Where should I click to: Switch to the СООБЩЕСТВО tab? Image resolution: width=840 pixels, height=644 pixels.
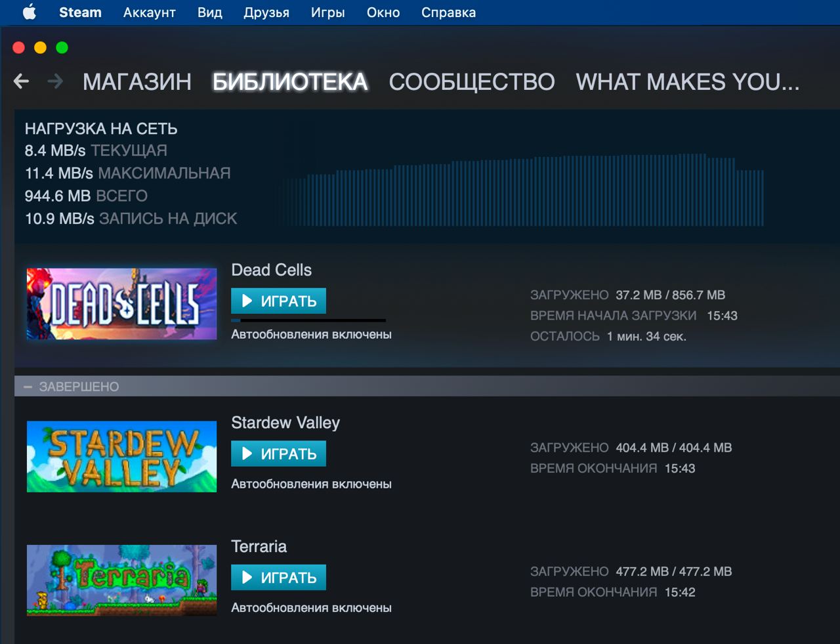[472, 82]
